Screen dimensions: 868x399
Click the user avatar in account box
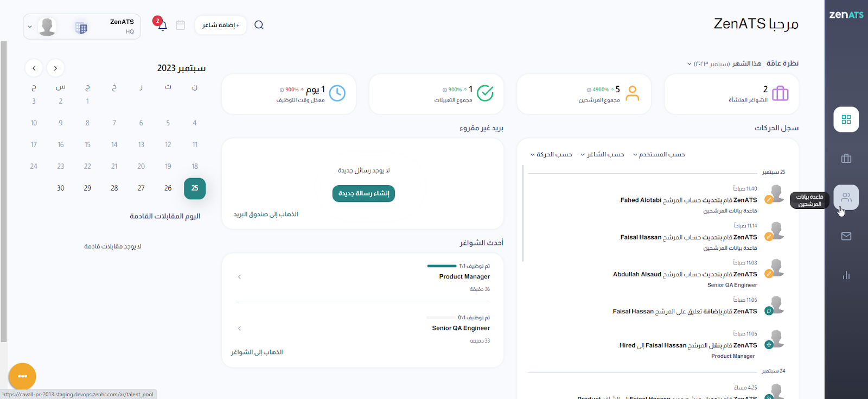(47, 26)
